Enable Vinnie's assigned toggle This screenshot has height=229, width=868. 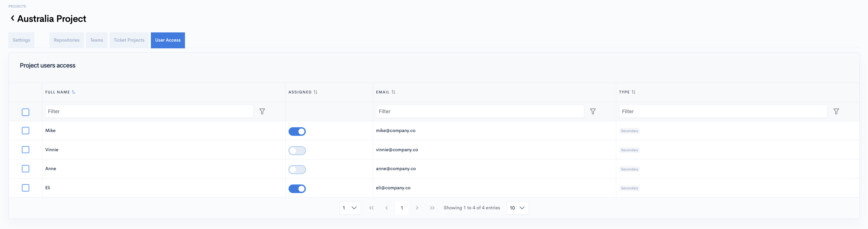(297, 151)
